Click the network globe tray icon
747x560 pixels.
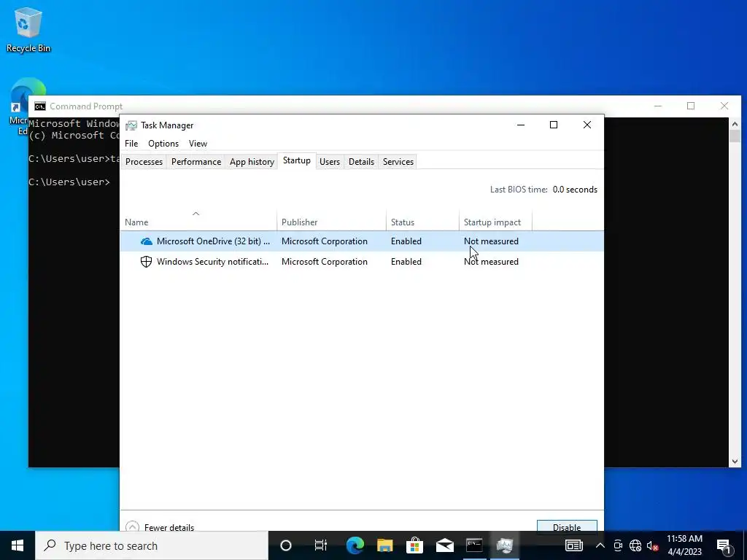coord(635,545)
